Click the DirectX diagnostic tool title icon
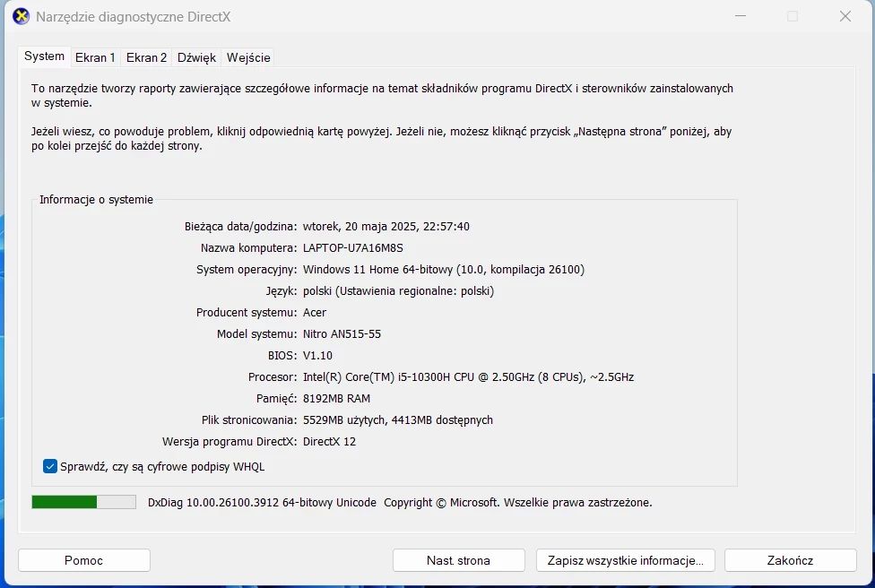Image resolution: width=875 pixels, height=588 pixels. (x=21, y=17)
